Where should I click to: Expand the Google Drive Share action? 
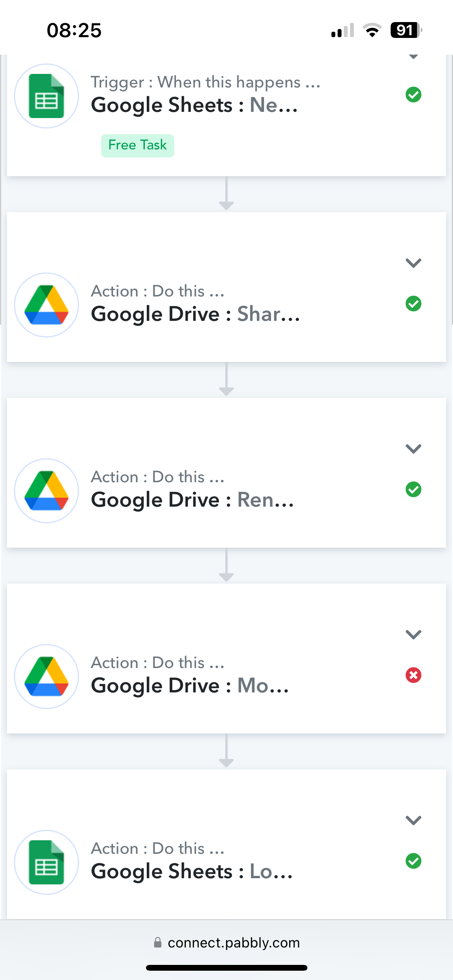pos(413,263)
